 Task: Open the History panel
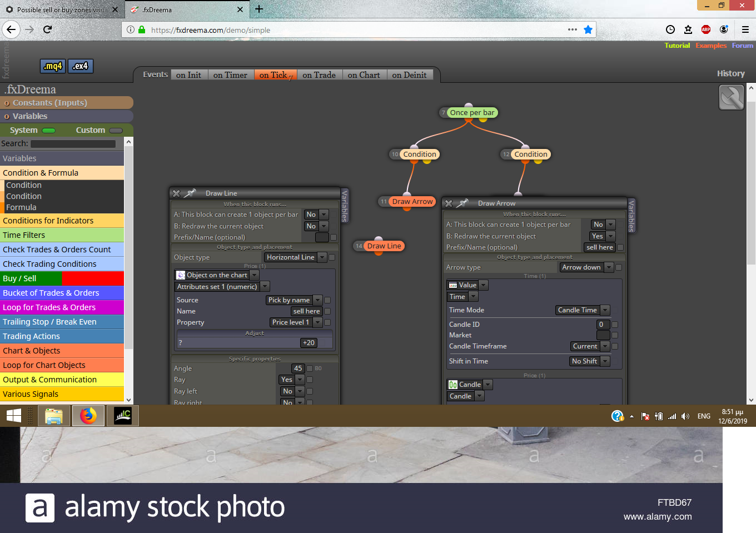[731, 73]
